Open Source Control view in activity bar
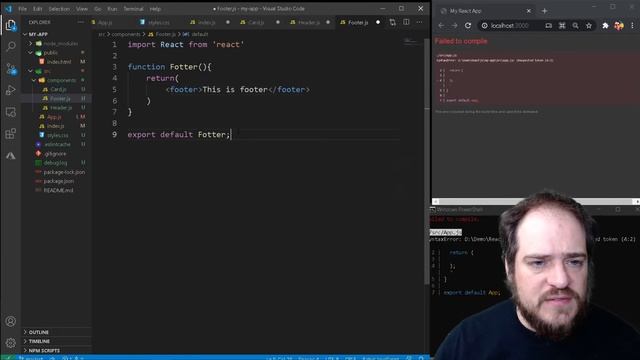 [x=11, y=68]
